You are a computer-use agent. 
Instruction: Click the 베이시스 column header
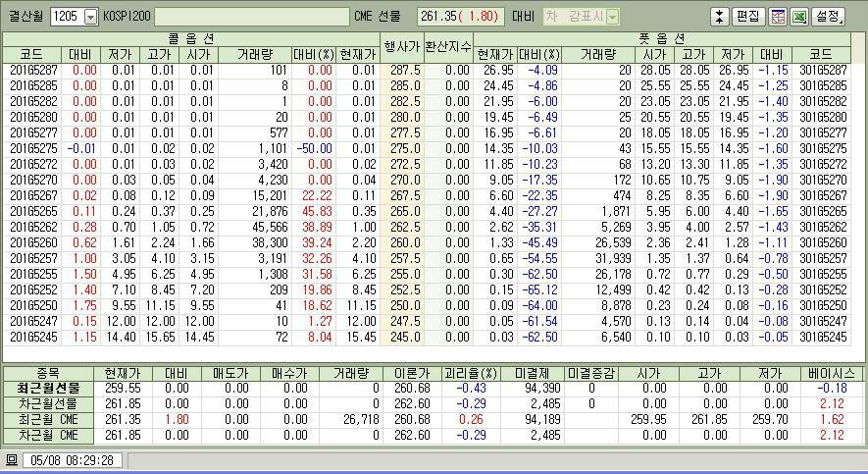(832, 373)
